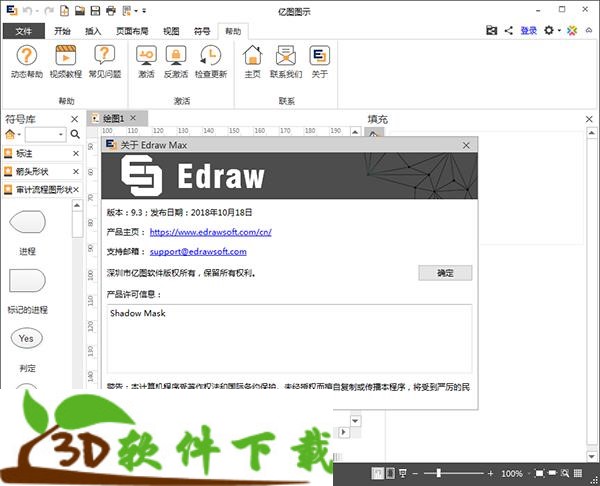The width and height of the screenshot is (600, 486).
Task: Click the presentation mode icon in status bar
Action: [x=403, y=473]
